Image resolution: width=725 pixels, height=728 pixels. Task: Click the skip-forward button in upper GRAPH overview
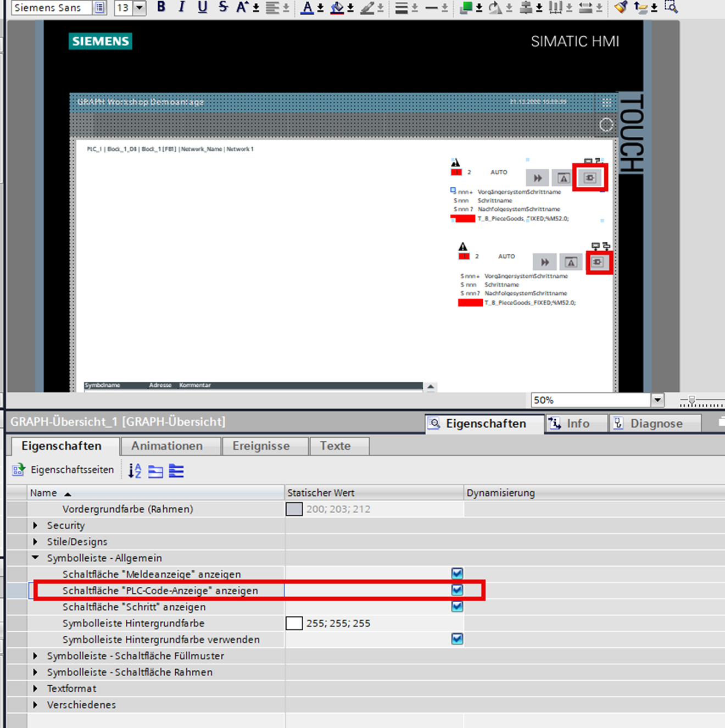pos(537,178)
